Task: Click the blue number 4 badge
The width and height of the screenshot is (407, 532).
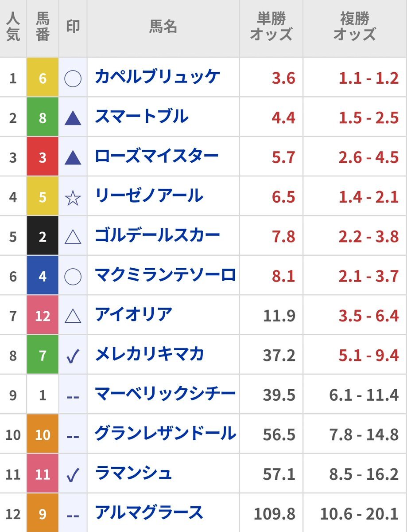Action: (43, 276)
